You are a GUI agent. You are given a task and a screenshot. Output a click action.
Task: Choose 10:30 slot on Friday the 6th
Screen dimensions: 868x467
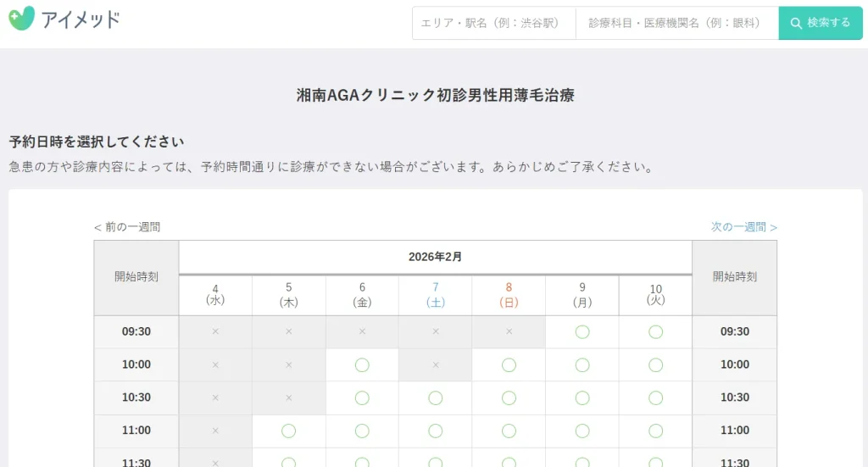[362, 398]
